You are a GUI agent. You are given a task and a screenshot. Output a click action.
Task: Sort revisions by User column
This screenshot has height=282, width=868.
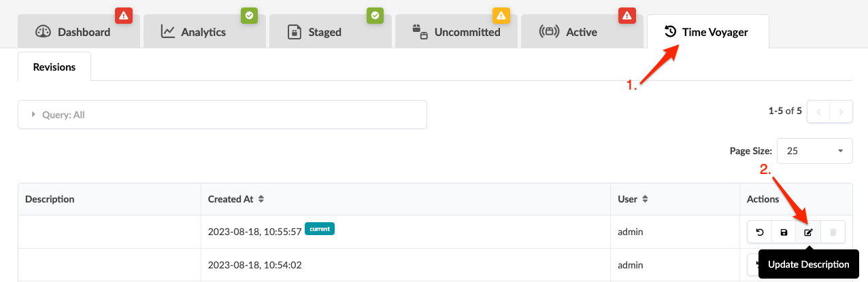645,199
